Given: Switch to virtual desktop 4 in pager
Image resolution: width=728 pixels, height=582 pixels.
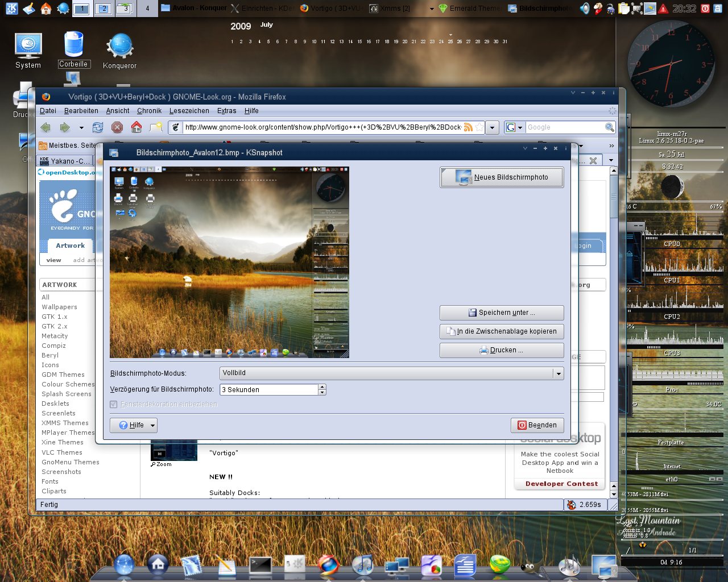Looking at the screenshot, I should coord(147,9).
